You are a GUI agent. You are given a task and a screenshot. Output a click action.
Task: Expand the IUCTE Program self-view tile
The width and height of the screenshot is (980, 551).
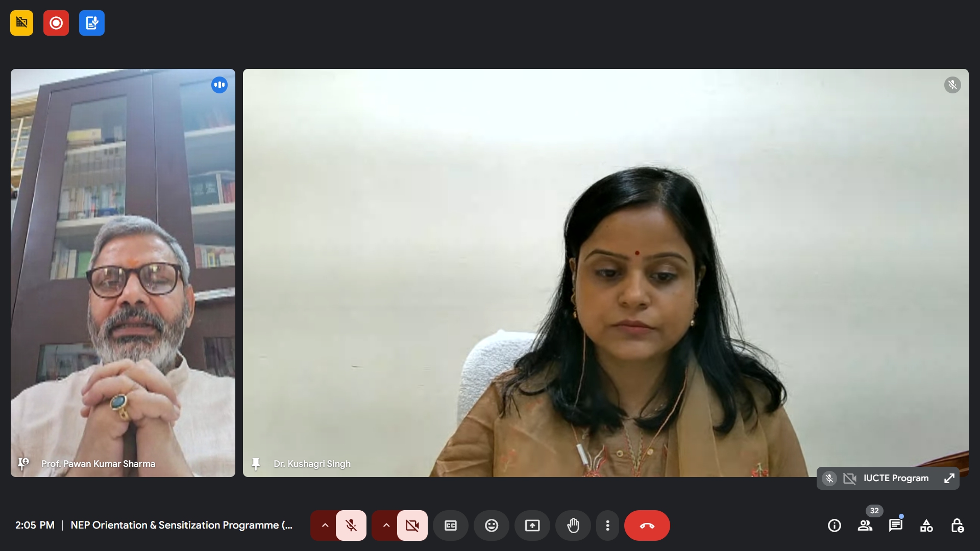coord(949,479)
